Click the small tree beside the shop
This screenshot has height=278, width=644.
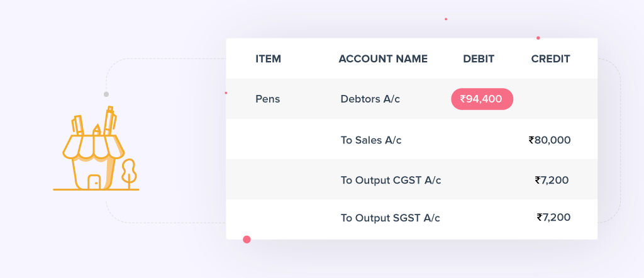129,172
